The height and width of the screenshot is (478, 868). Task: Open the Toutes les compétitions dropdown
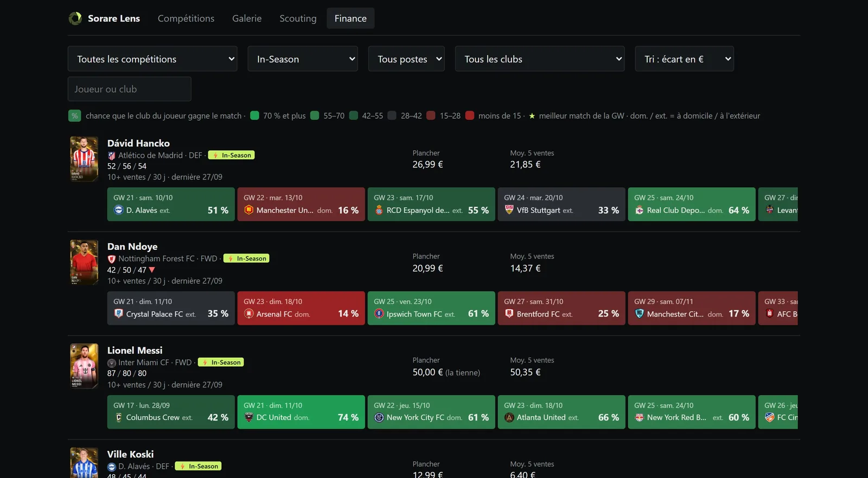pos(152,59)
